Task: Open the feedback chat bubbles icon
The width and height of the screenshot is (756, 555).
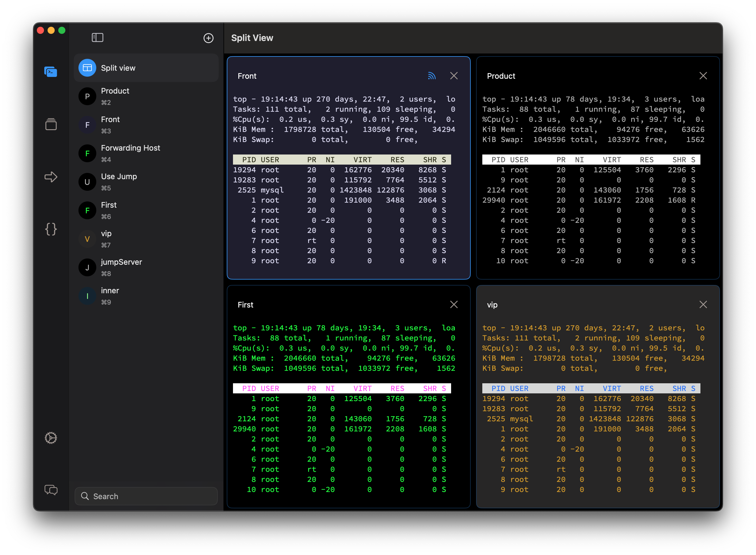Action: point(51,490)
